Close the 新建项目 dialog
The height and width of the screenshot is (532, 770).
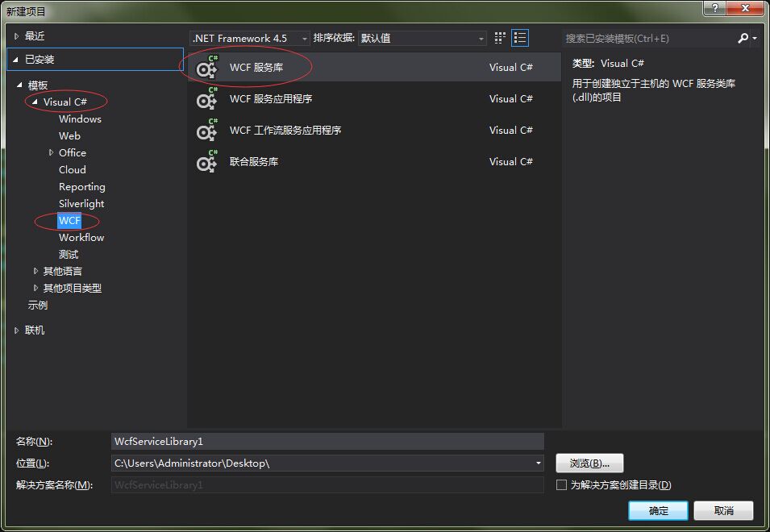pos(744,8)
